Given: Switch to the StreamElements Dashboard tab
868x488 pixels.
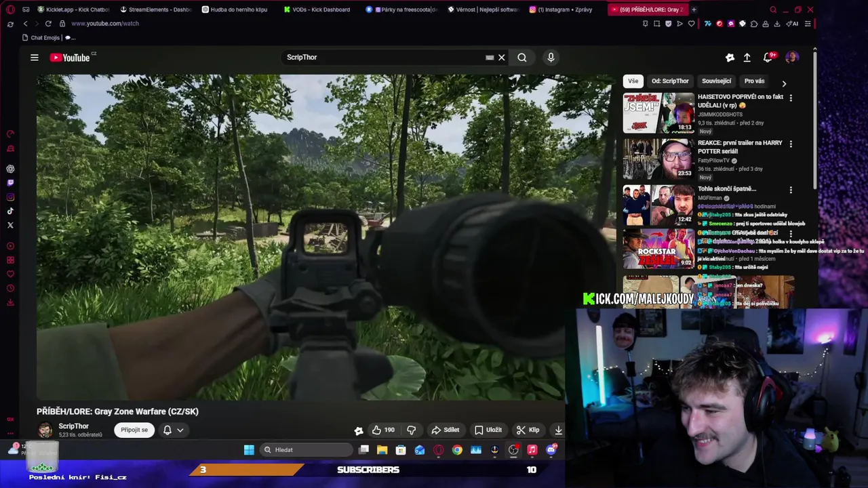Looking at the screenshot, I should [155, 9].
